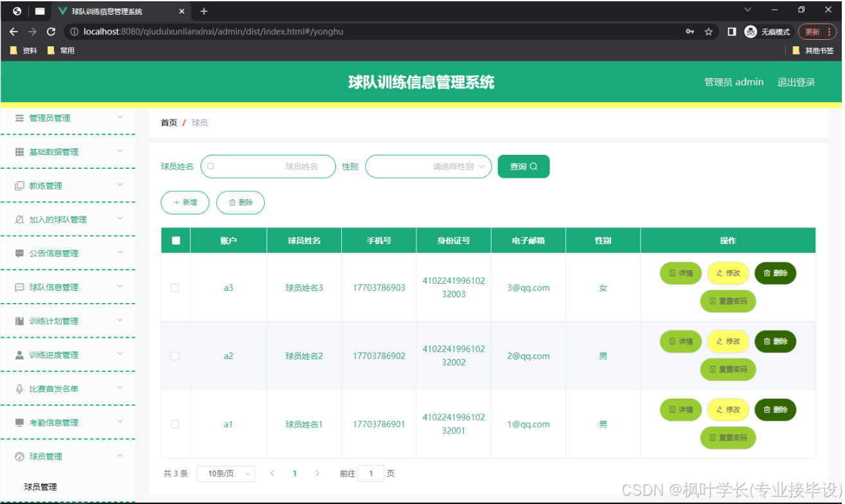845x504 pixels.
Task: Click the 球员姓名 search input field
Action: point(268,166)
